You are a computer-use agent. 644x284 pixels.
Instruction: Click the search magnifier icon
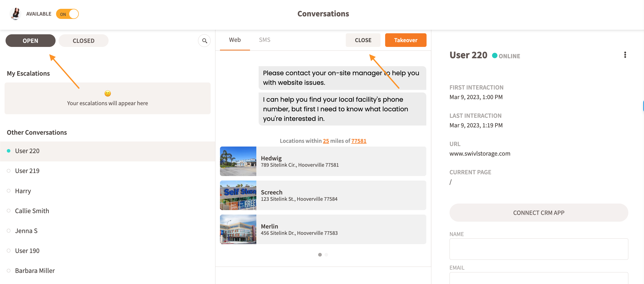204,41
